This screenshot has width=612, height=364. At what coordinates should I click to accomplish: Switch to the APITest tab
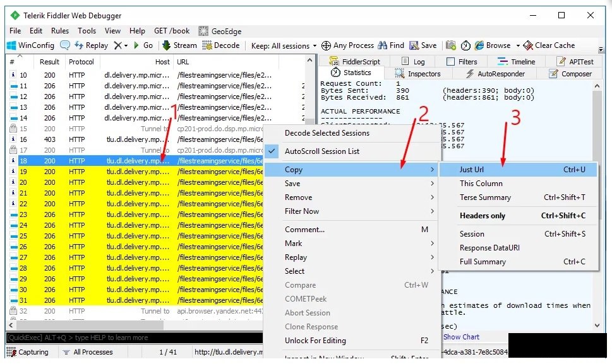[x=575, y=62]
